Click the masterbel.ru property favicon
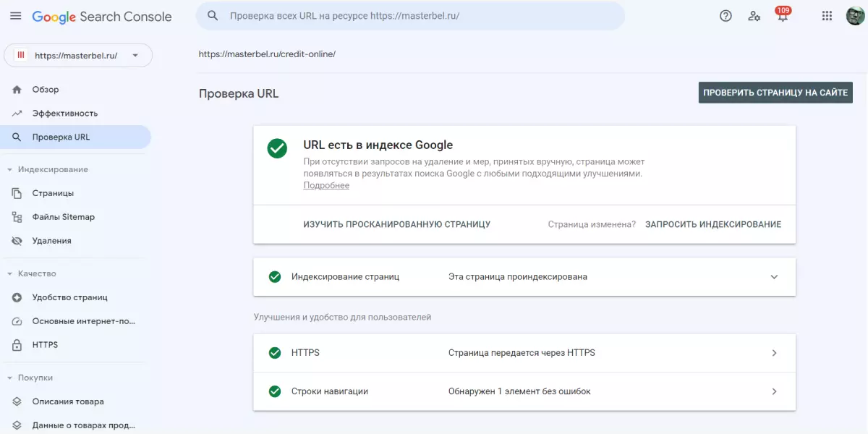The image size is (868, 434). (21, 55)
